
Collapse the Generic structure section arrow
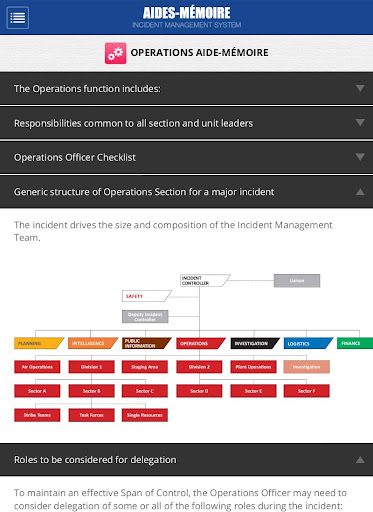click(360, 192)
